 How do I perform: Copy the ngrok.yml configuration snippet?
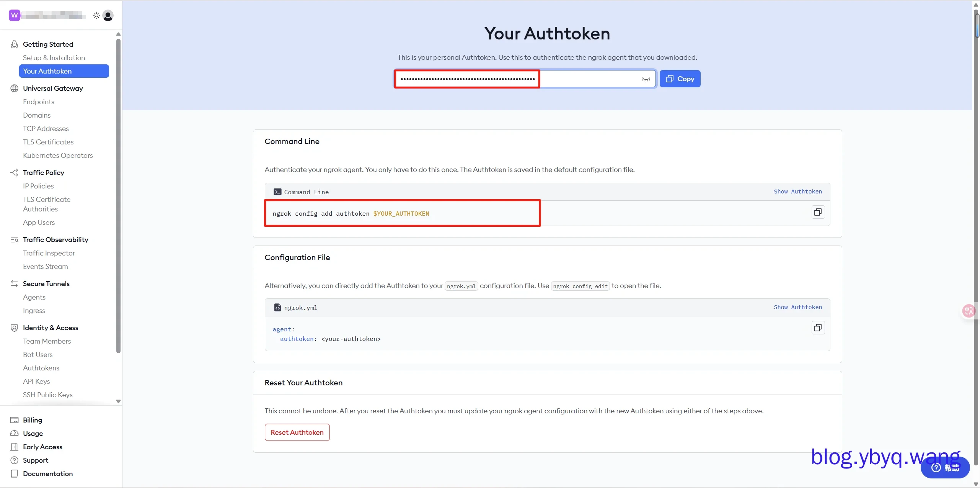tap(818, 328)
